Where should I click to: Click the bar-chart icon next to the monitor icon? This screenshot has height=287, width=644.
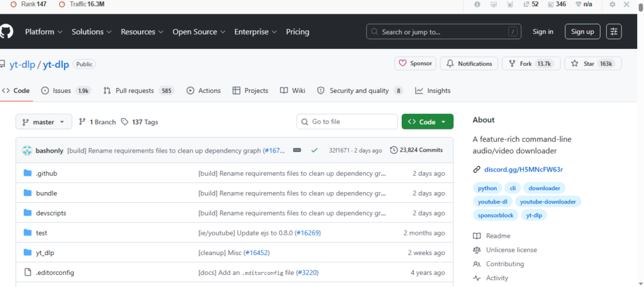tap(510, 4)
